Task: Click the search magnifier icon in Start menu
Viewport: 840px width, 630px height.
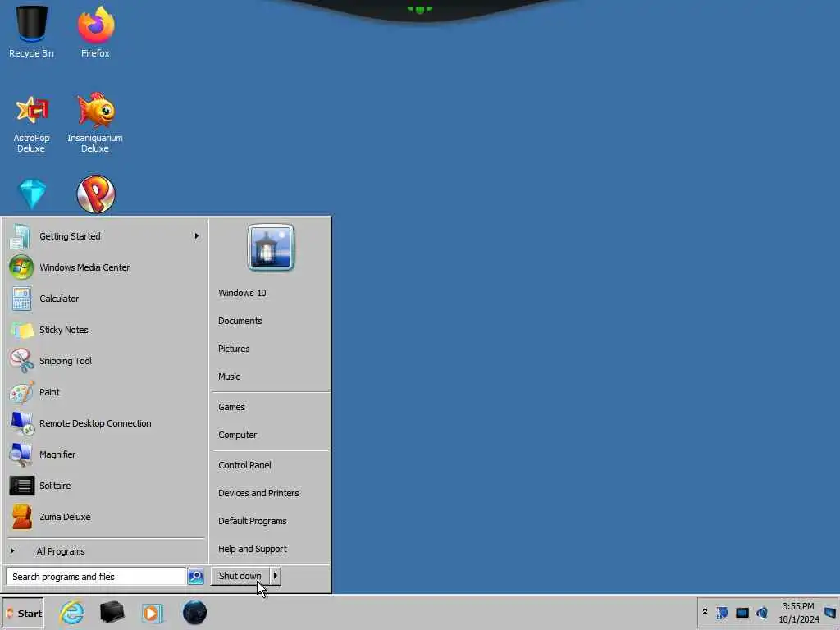Action: point(195,577)
